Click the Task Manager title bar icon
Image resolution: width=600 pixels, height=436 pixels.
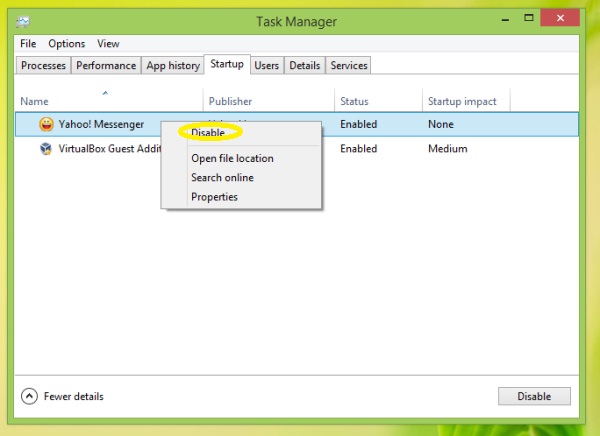click(23, 21)
